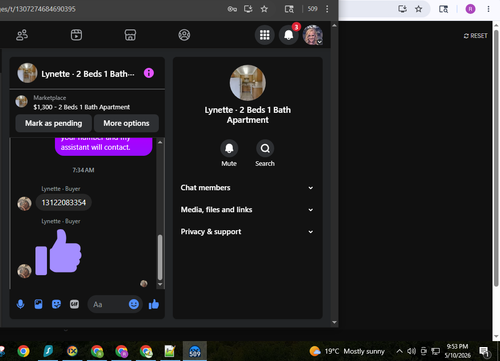Click More options button

(126, 123)
